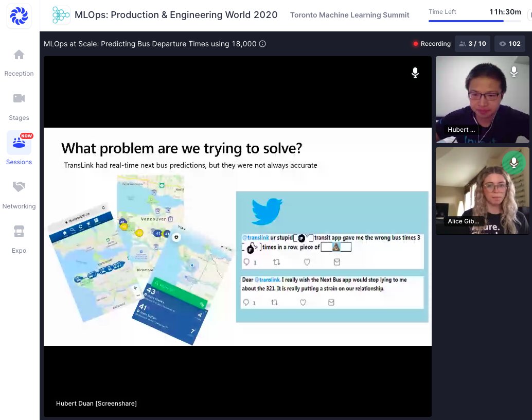Click the red Recording indicator
Image resolution: width=532 pixels, height=420 pixels.
point(432,44)
